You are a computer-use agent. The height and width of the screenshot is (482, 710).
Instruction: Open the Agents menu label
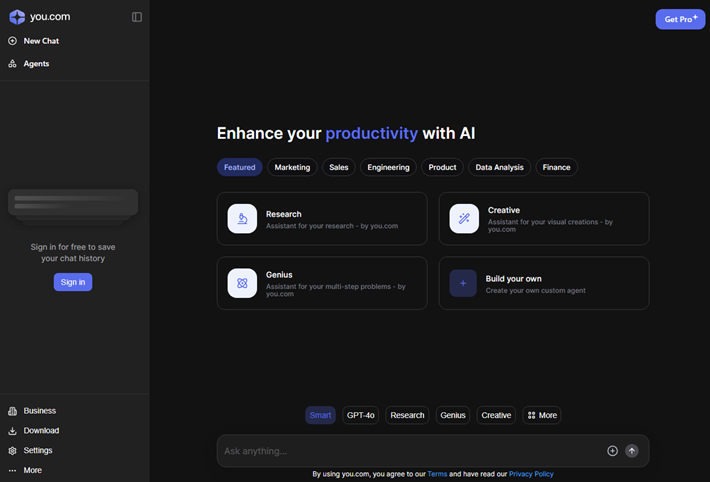(36, 63)
